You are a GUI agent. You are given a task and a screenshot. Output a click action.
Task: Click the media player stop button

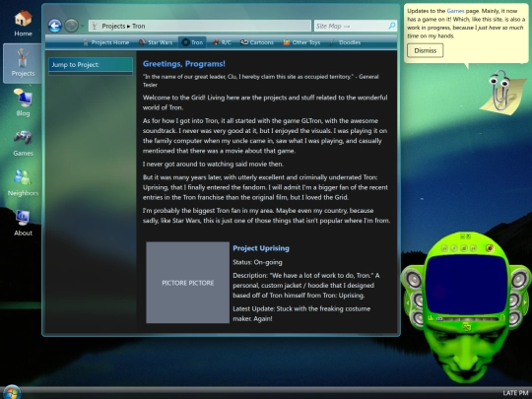point(464,248)
